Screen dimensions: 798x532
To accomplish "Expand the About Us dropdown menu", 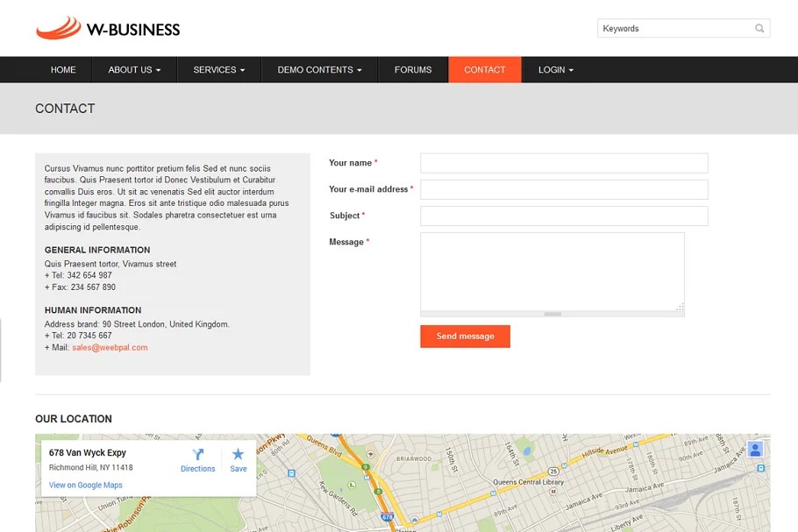I will tap(134, 70).
